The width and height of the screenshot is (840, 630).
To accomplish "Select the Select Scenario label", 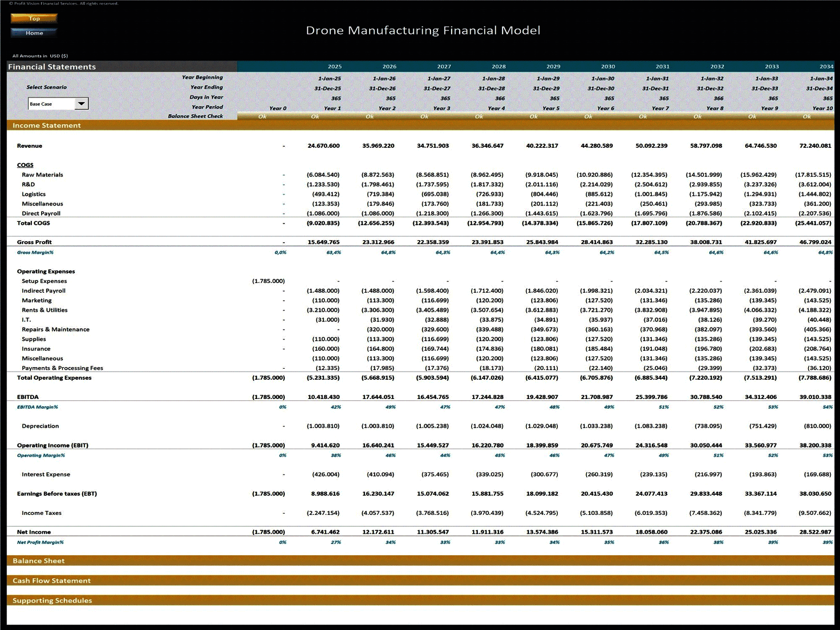I will [47, 87].
